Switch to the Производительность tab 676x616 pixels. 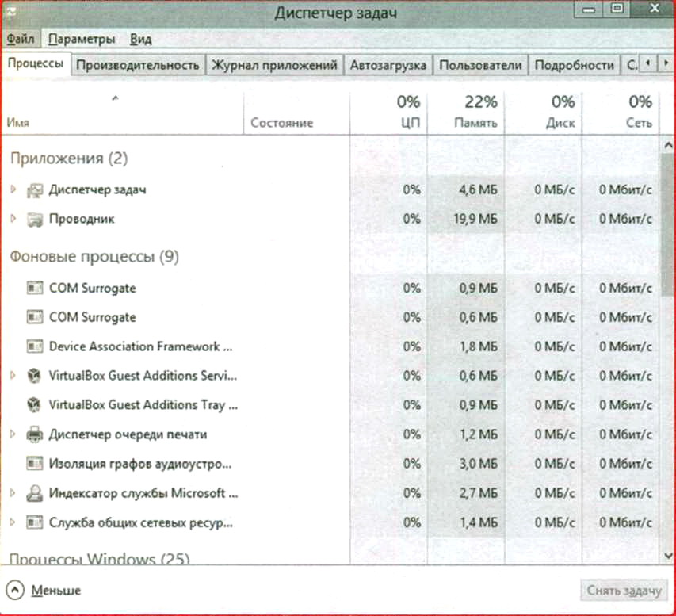(x=137, y=65)
